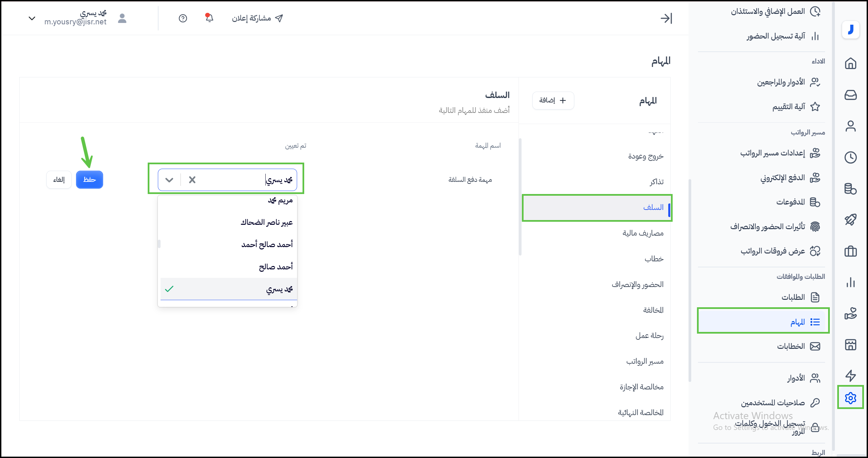Clear the selected assignee with X
Screen dimensions: 868x458
[192, 180]
